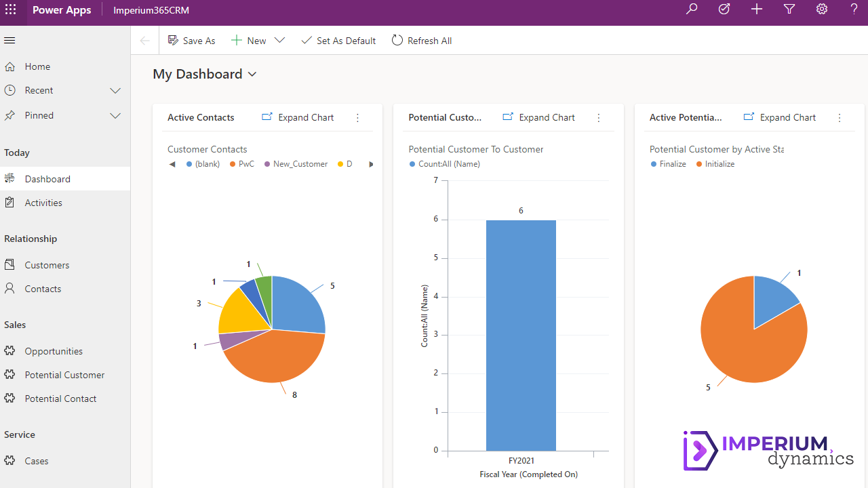
Task: Click the Contacts person icon
Action: coord(9,289)
